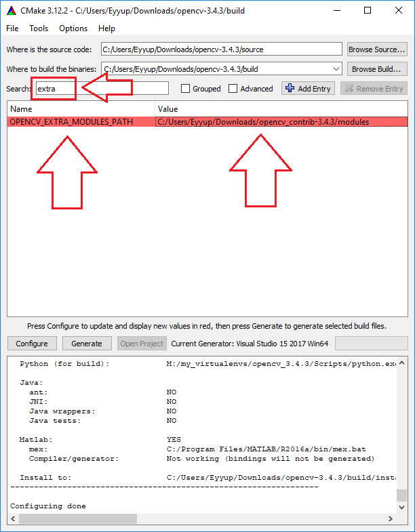Click 'Not working (bindings will not be generated)' text
415x532 pixels.
[x=271, y=459]
